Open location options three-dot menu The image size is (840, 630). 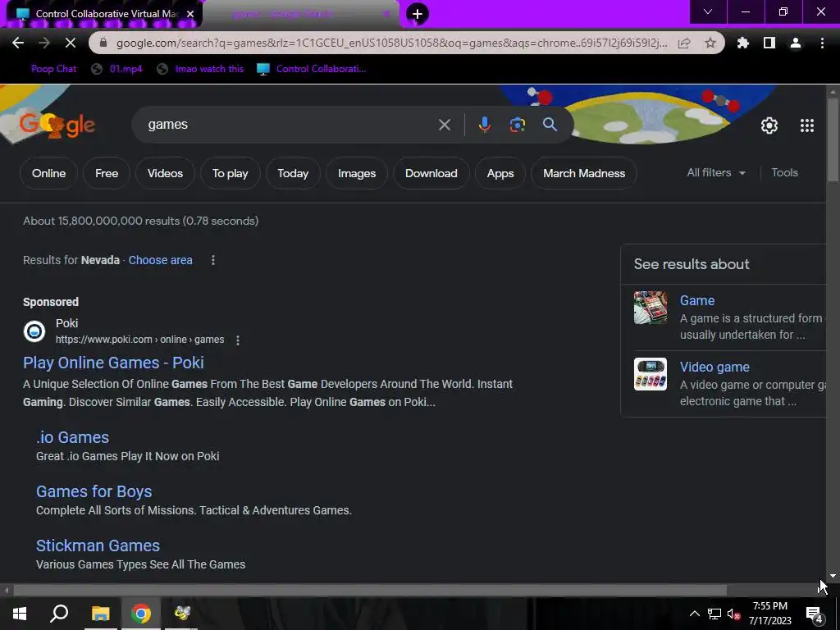click(x=213, y=260)
